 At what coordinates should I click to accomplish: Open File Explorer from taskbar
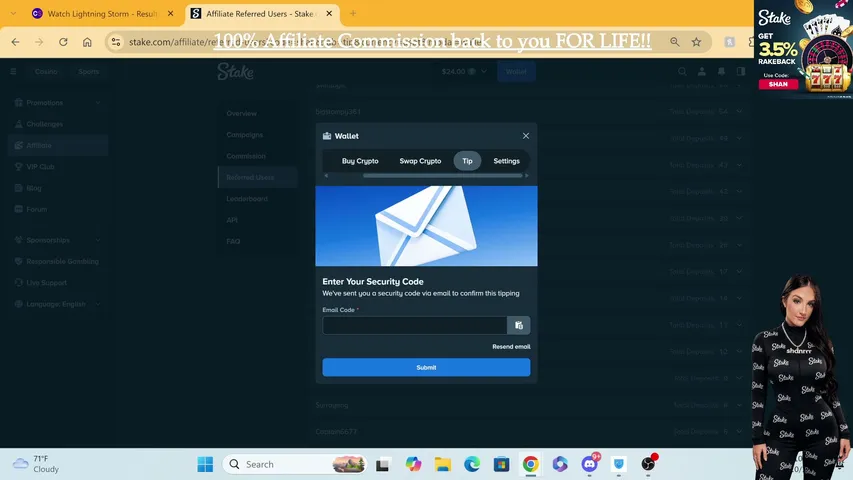pyautogui.click(x=442, y=464)
